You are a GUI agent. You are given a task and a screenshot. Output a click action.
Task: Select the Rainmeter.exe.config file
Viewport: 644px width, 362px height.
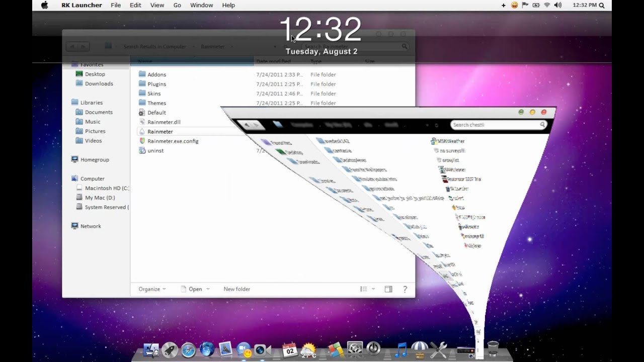[x=169, y=141]
